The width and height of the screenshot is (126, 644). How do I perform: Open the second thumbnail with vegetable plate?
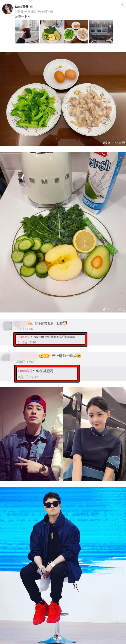(52, 32)
